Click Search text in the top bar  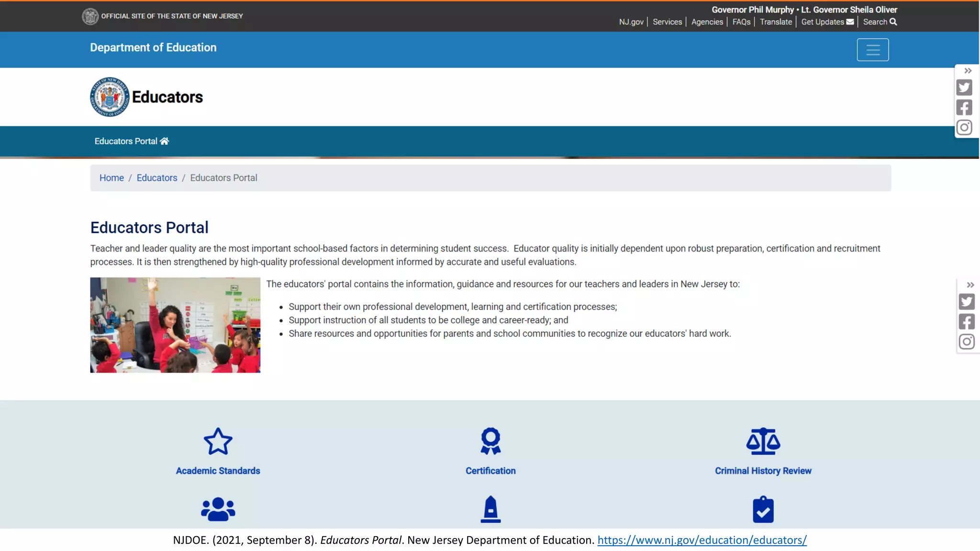[875, 22]
